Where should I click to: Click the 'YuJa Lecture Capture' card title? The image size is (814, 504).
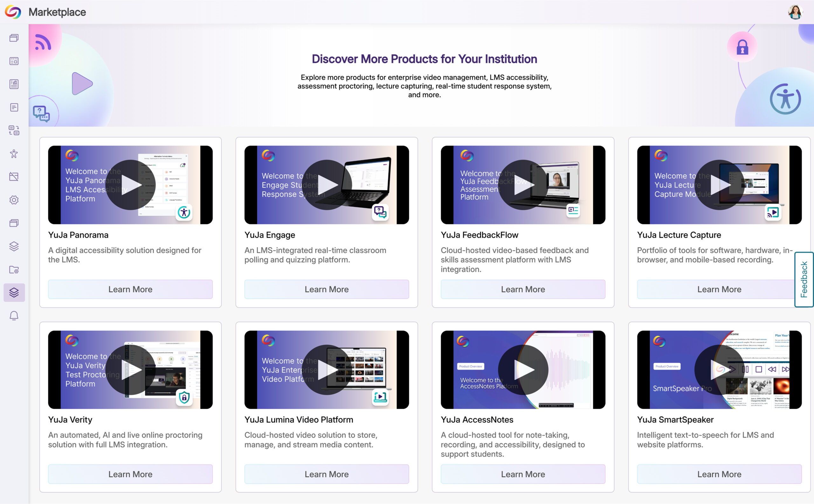(x=679, y=235)
